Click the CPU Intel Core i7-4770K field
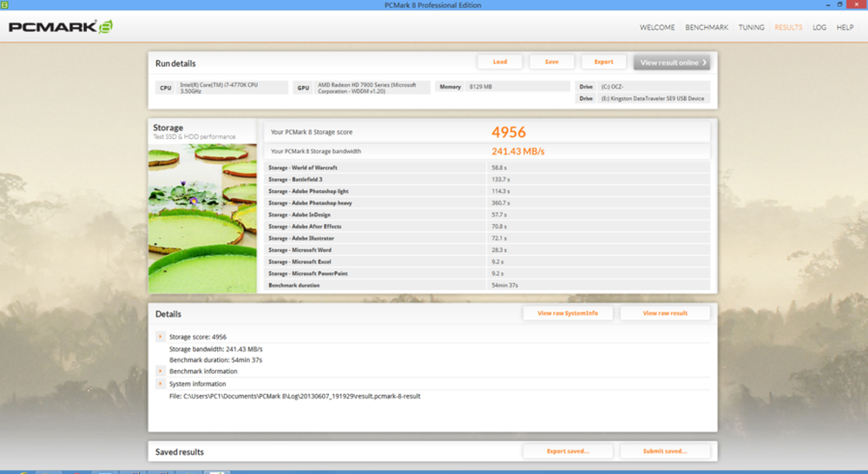868x474 pixels. 221,88
